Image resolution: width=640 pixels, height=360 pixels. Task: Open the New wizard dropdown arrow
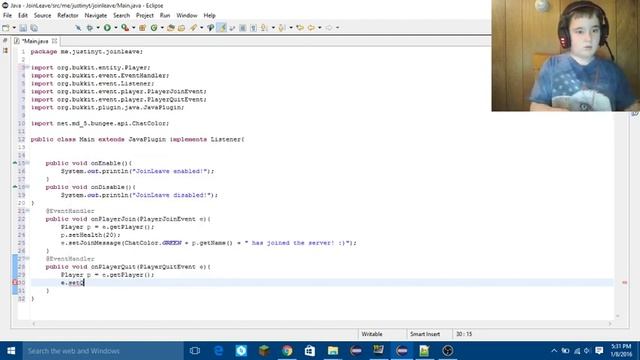point(14,28)
